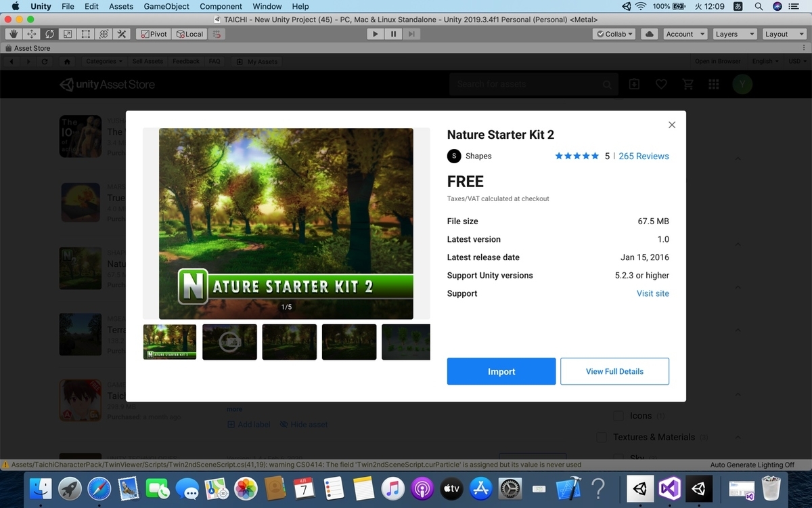Open the shopping cart icon

(688, 84)
